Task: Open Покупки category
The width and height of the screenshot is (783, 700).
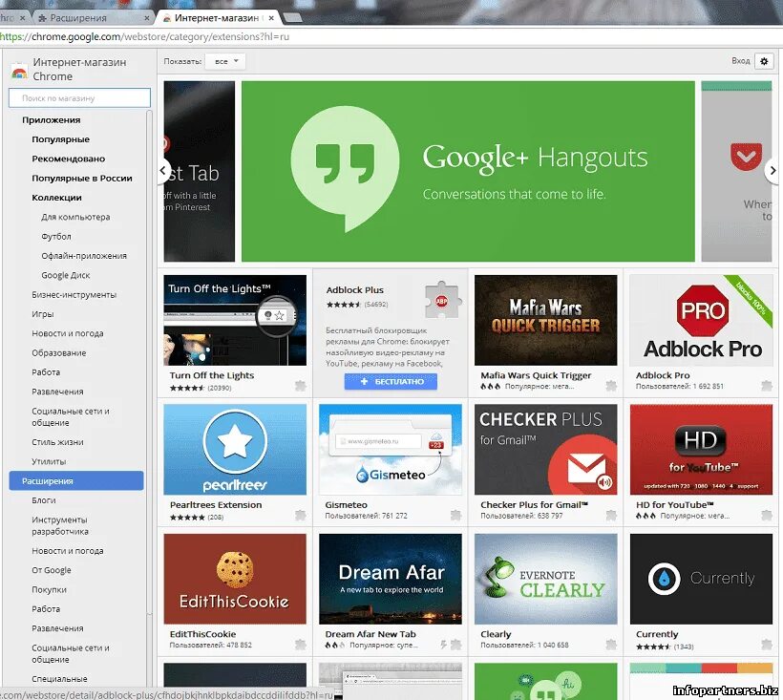Action: click(49, 589)
